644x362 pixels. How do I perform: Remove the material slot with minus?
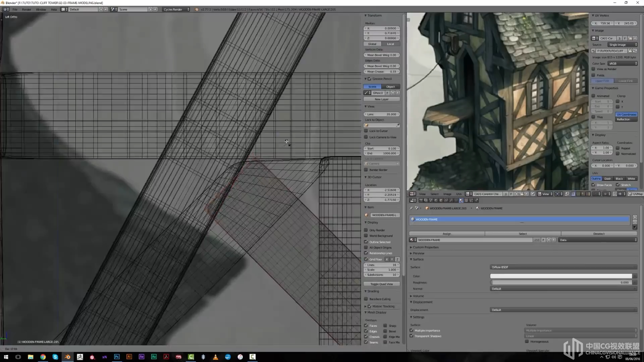point(635,222)
